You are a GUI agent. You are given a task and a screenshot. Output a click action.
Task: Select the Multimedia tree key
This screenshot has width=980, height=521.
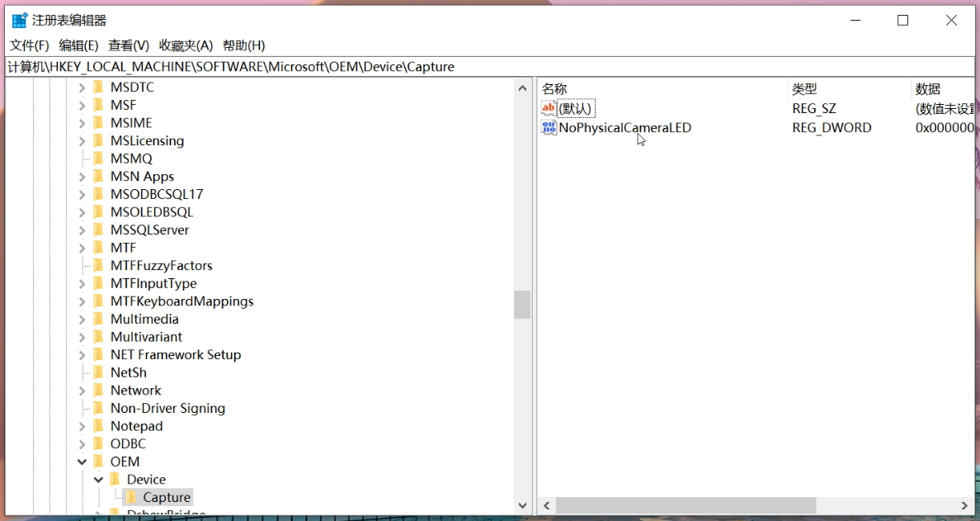[144, 319]
